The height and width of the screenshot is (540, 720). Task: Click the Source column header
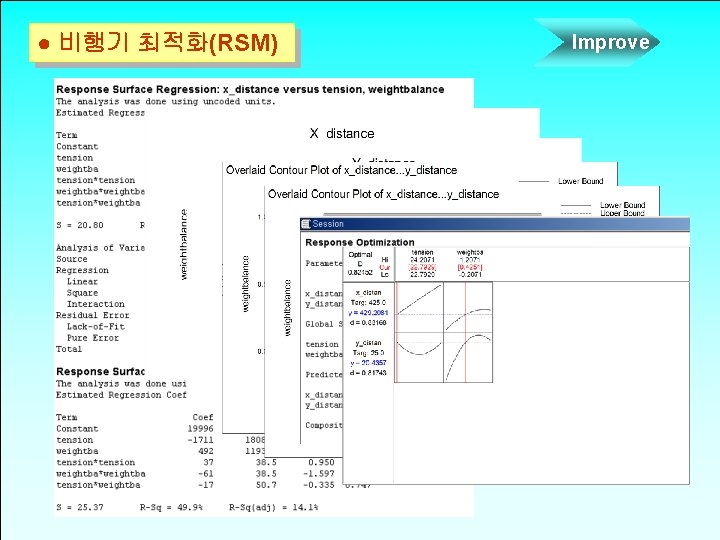pyautogui.click(x=72, y=259)
